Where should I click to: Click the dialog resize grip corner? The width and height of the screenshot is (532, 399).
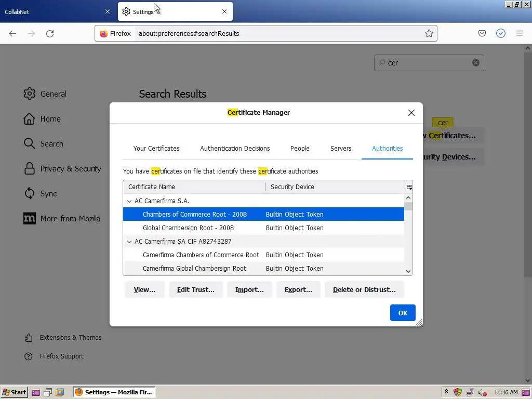[419, 323]
